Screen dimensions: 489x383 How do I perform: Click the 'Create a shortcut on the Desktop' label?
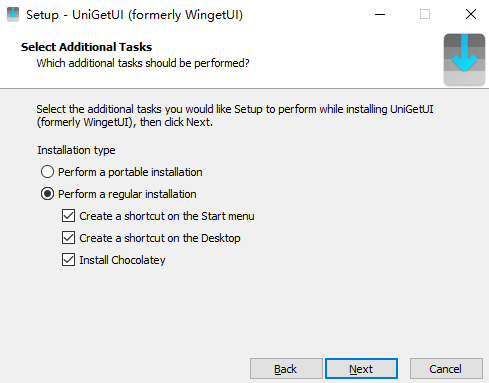tap(160, 238)
